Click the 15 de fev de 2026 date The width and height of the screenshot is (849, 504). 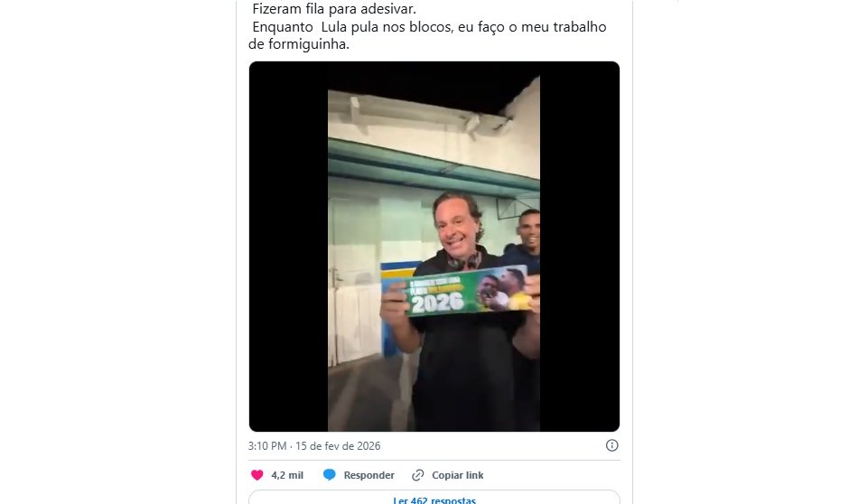[338, 446]
